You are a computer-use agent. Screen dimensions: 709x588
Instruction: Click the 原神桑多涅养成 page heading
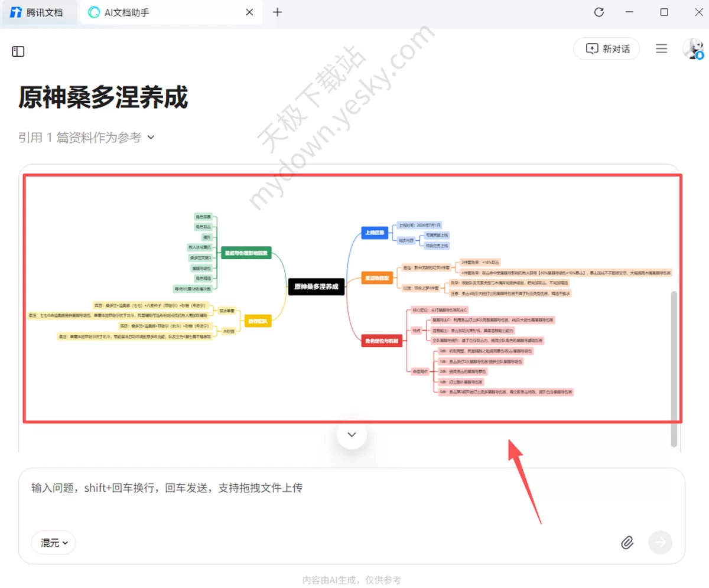click(103, 97)
